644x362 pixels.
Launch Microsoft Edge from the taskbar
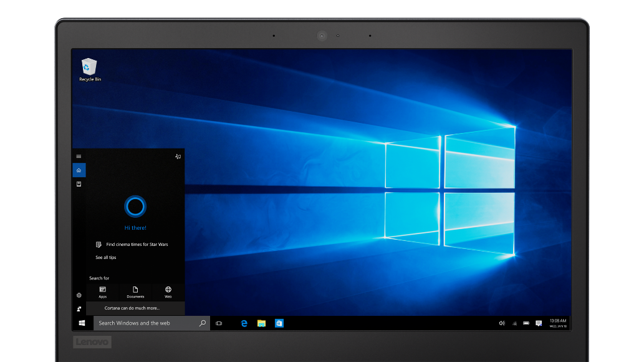(244, 323)
